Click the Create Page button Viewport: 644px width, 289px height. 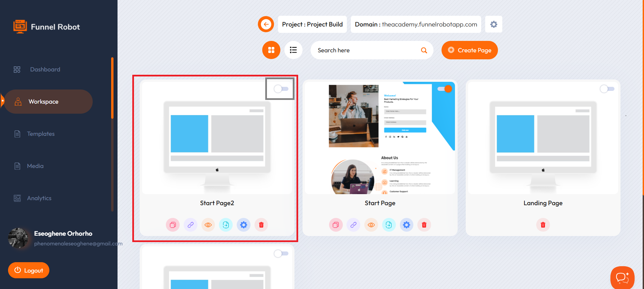(469, 50)
